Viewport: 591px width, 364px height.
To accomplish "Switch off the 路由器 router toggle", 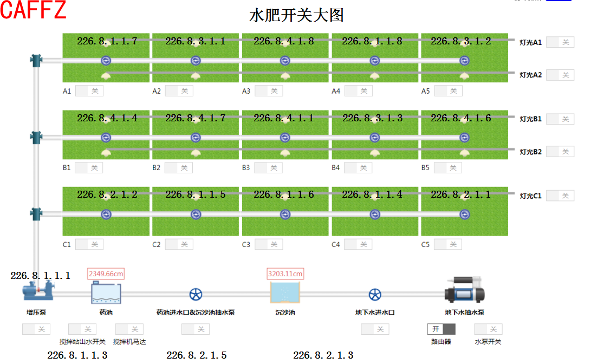I will [x=441, y=329].
